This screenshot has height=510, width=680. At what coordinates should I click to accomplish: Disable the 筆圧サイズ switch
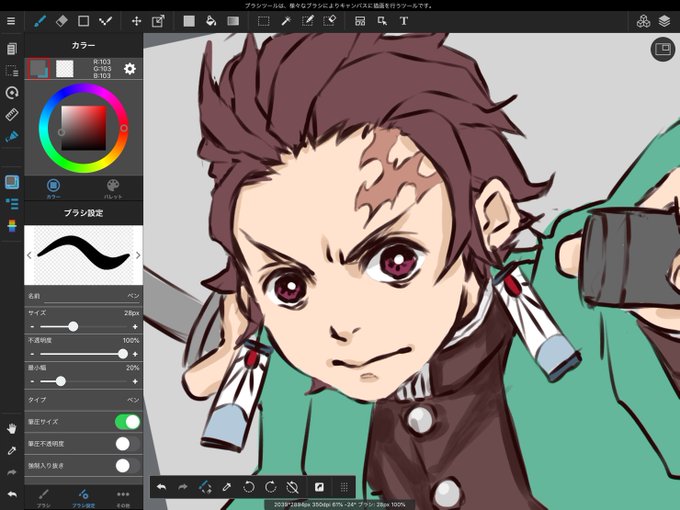(128, 422)
